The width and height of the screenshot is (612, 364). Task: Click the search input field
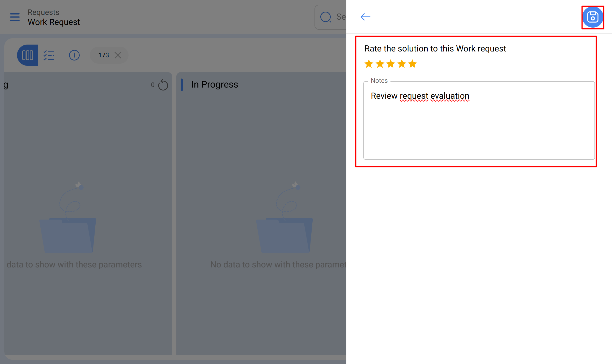[341, 17]
